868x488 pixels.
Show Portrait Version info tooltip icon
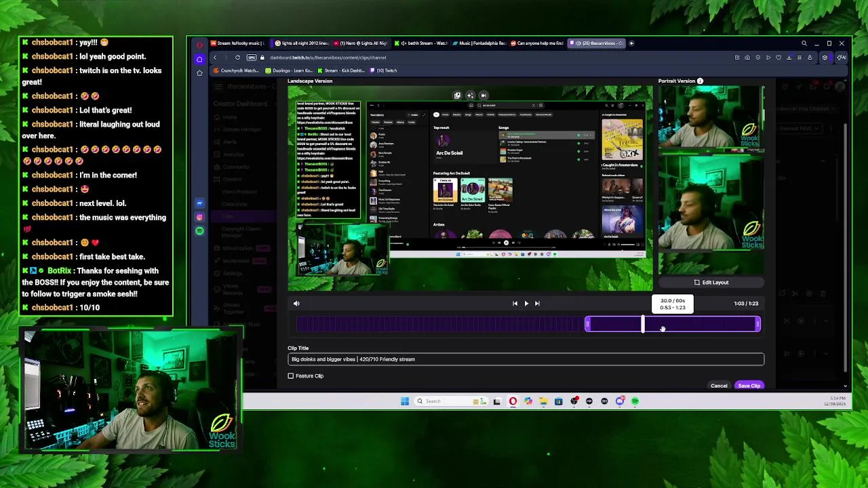[x=700, y=81]
